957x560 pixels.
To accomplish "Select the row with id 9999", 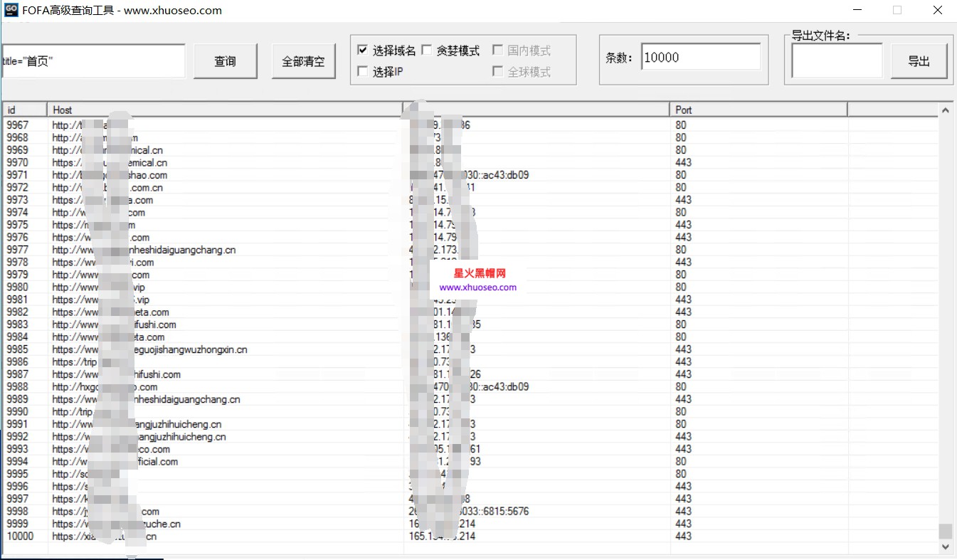I will [470, 524].
